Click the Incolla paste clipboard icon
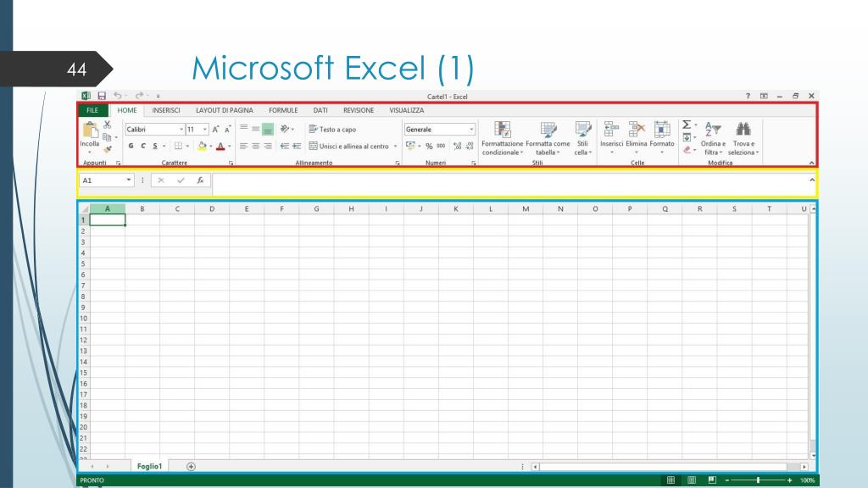Screen dimensions: 868x488 coord(90,130)
